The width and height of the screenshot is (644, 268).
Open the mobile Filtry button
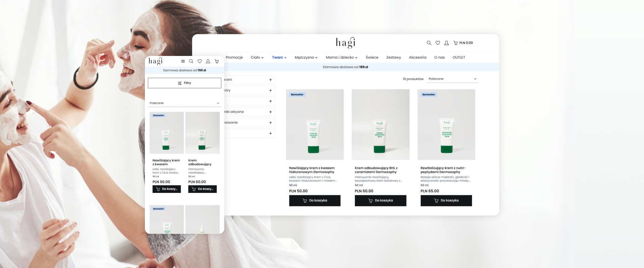pyautogui.click(x=184, y=83)
